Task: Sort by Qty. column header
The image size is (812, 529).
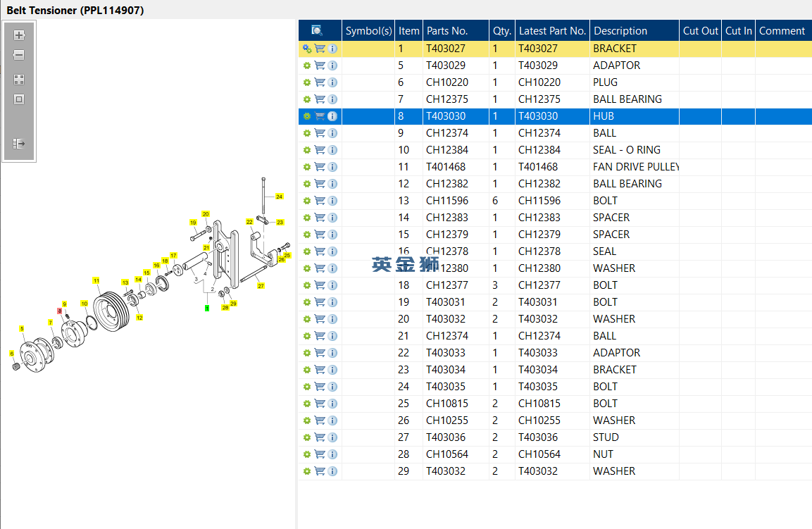Action: click(x=502, y=30)
